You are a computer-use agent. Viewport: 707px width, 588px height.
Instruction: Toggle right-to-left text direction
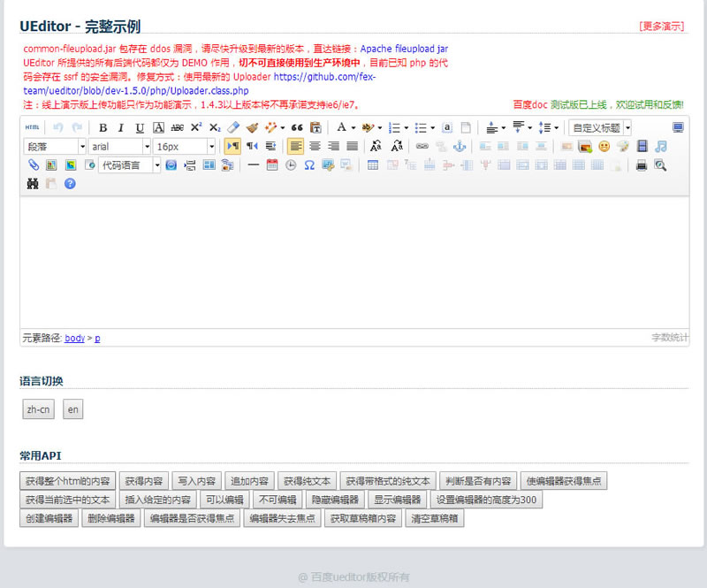252,146
